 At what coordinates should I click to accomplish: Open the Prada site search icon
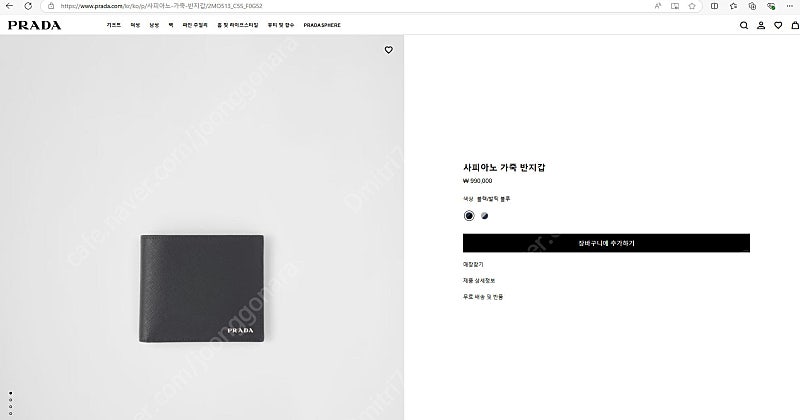point(743,25)
